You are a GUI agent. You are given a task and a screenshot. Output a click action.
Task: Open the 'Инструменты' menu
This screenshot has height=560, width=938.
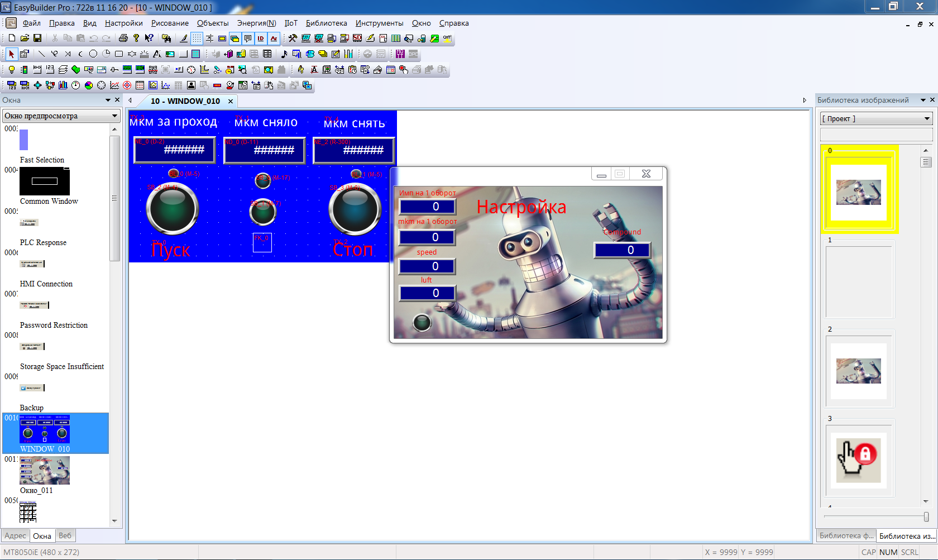point(380,23)
